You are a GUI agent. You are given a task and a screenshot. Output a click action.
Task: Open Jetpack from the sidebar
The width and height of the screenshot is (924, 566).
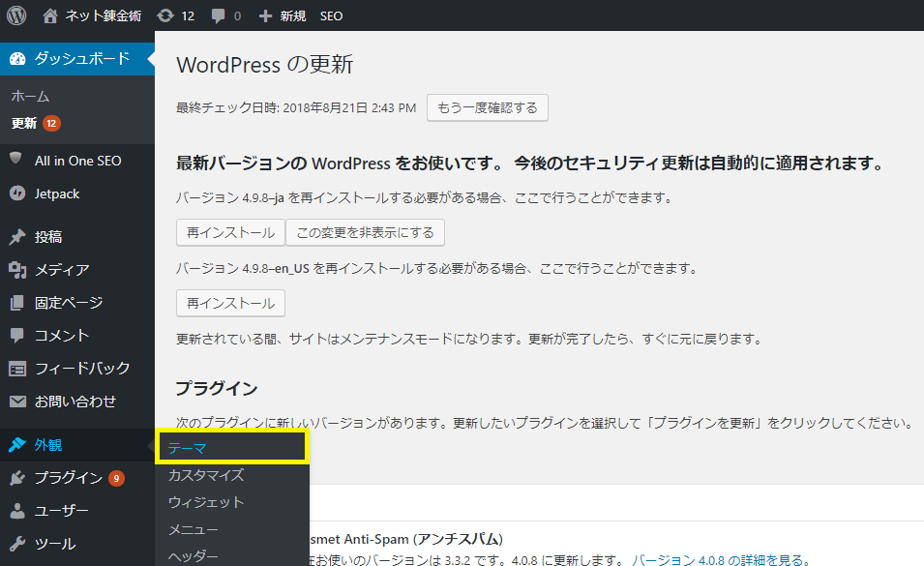[x=15, y=194]
